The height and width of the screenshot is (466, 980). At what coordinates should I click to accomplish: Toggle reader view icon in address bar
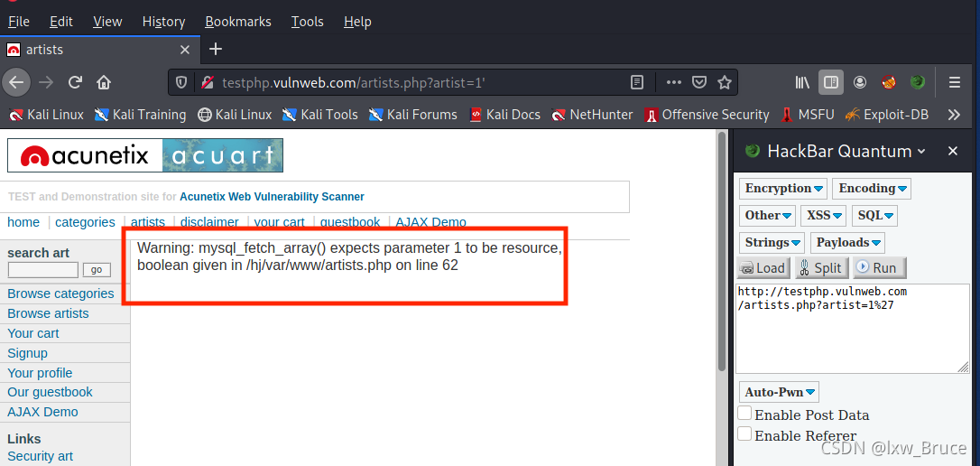tap(636, 82)
